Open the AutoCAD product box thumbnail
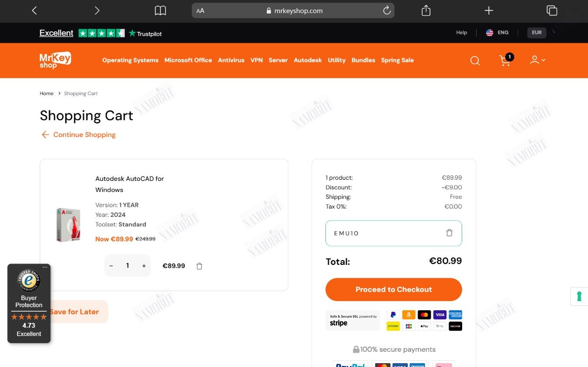 click(68, 224)
